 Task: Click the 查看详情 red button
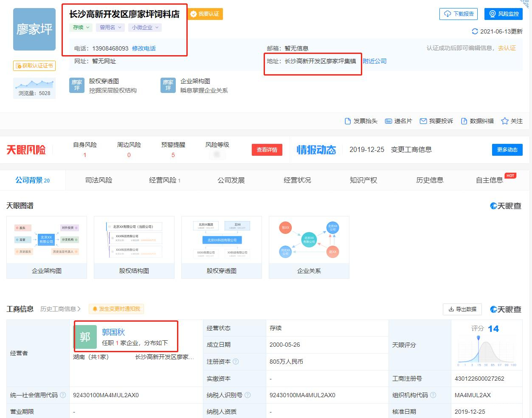tap(267, 150)
